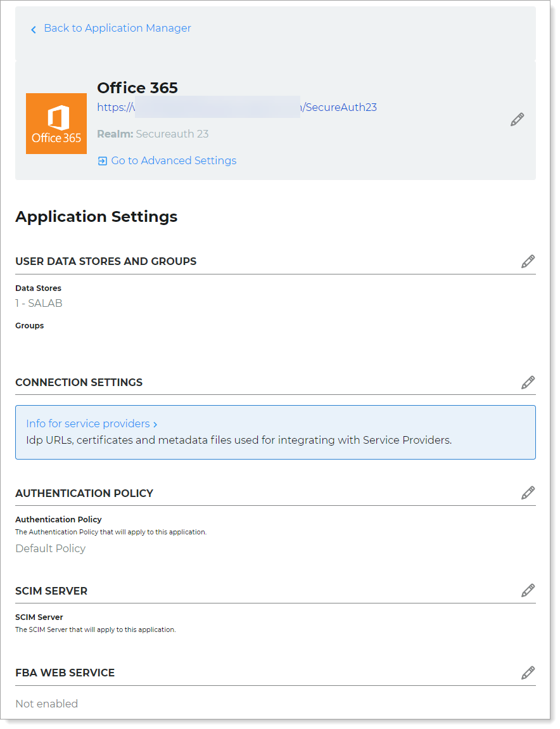The width and height of the screenshot is (560, 729).
Task: Click the Office 365 name heading
Action: [x=137, y=87]
